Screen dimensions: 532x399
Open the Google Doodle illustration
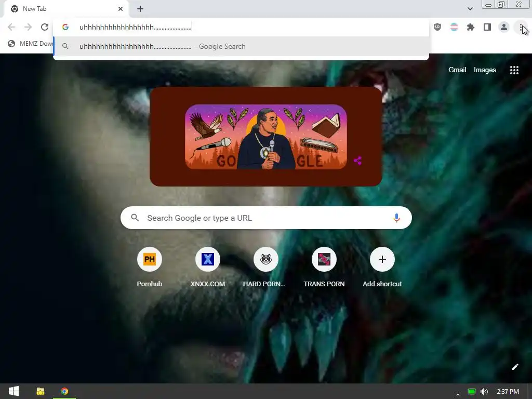point(265,137)
